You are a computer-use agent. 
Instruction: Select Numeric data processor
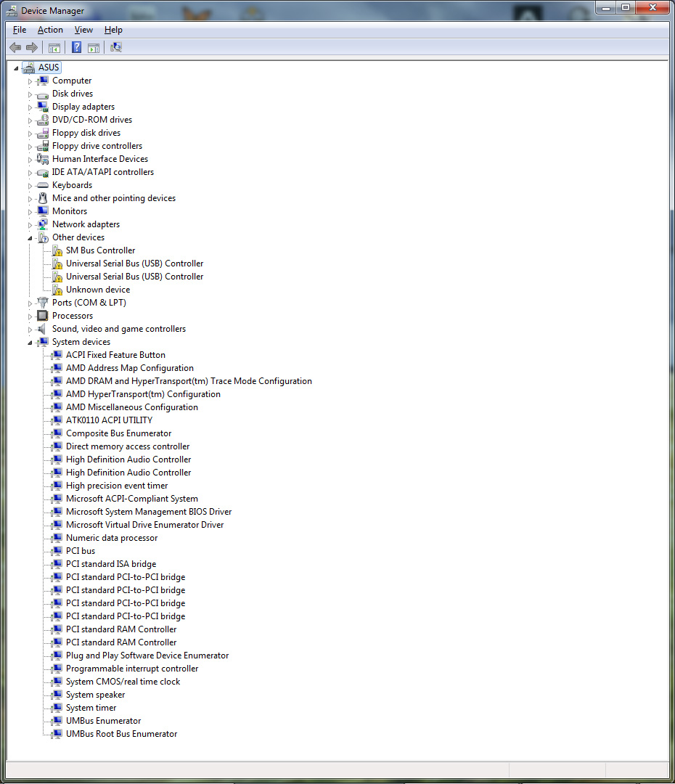point(112,538)
